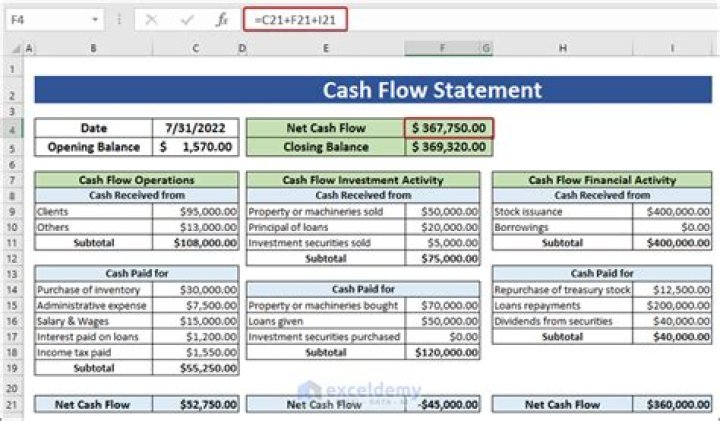Select the Stock issuance cell
720x421 pixels.
coord(562,212)
